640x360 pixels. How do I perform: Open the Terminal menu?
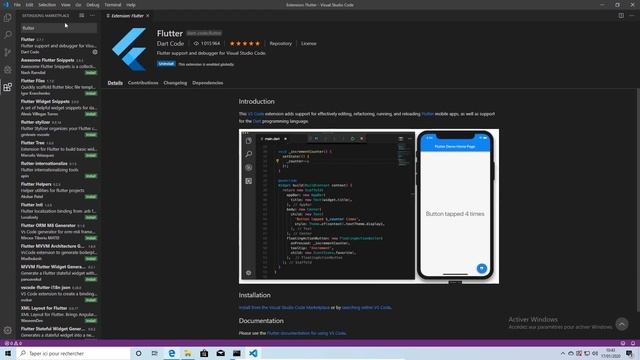point(113,5)
